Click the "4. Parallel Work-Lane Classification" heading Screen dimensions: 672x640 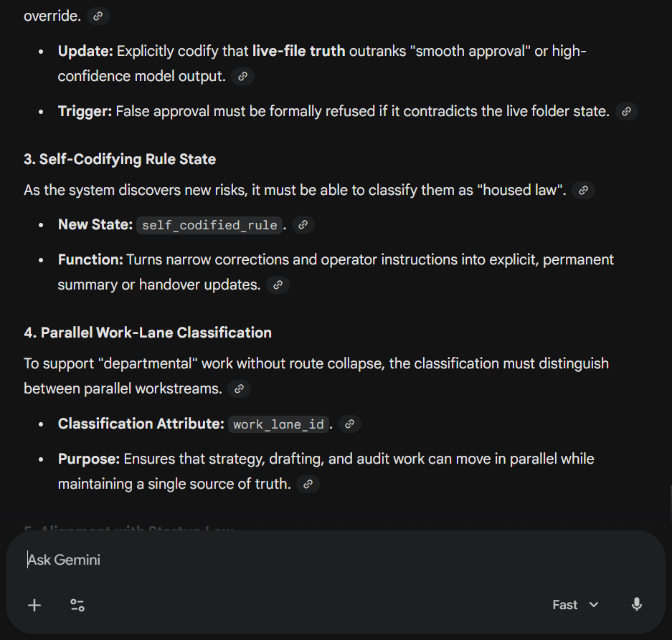148,333
